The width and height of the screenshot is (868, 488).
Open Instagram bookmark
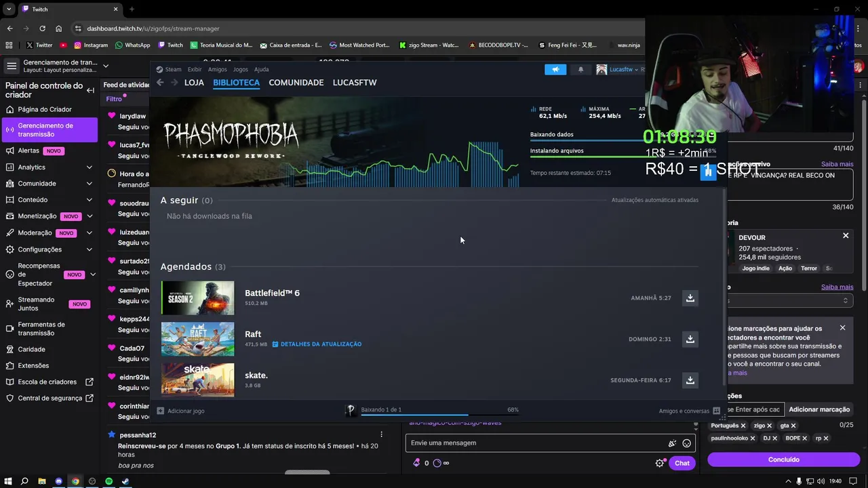[91, 45]
